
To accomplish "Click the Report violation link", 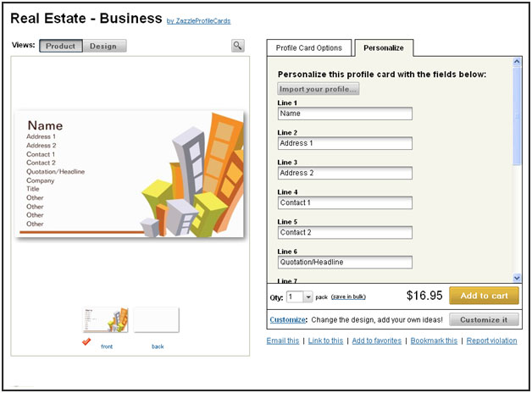I will coord(491,340).
